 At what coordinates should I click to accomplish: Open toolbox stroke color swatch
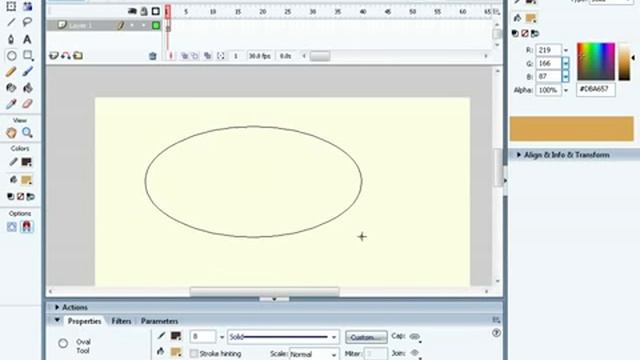[27, 162]
